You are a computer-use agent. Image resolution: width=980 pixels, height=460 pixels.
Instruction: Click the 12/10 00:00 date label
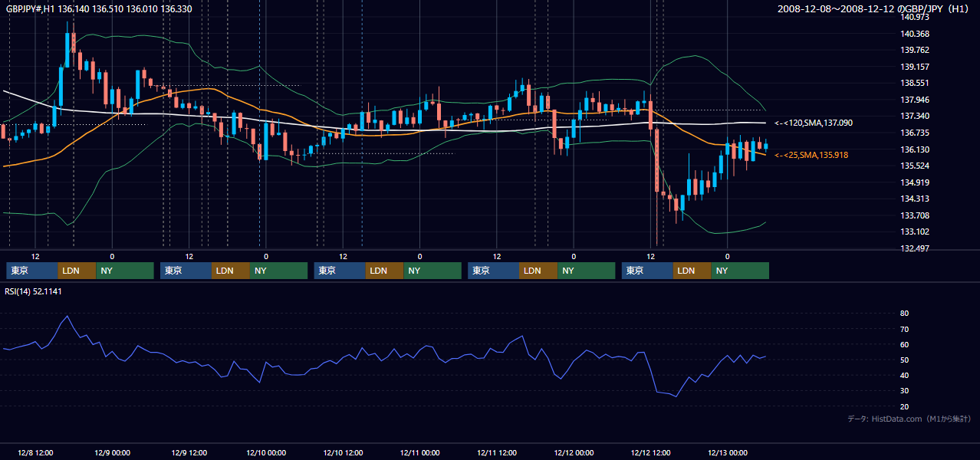tap(266, 453)
